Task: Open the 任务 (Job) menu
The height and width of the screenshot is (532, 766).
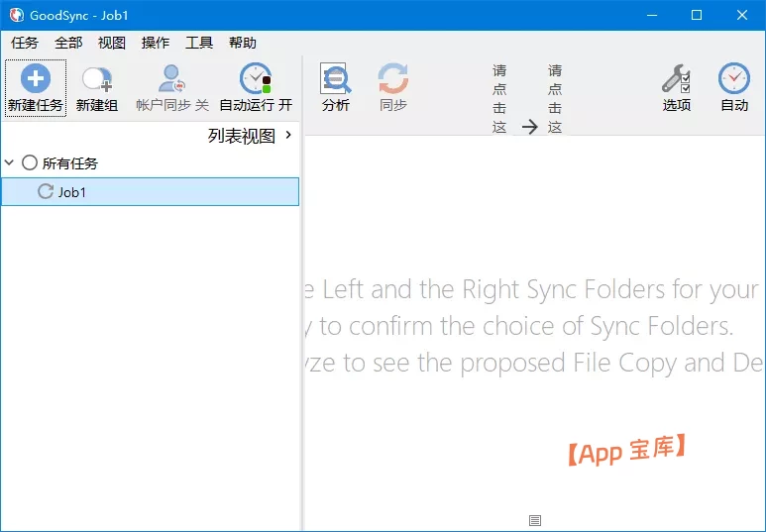Action: 25,43
